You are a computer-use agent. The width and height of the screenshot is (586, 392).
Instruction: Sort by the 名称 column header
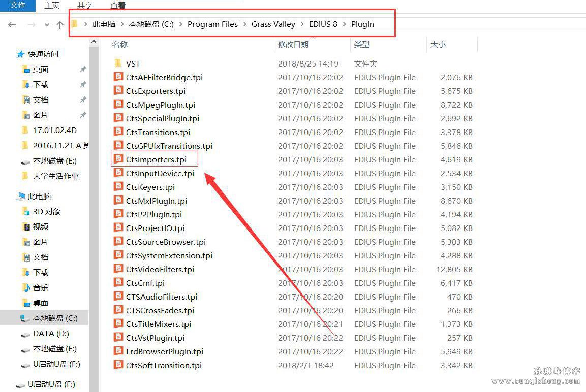click(x=120, y=44)
